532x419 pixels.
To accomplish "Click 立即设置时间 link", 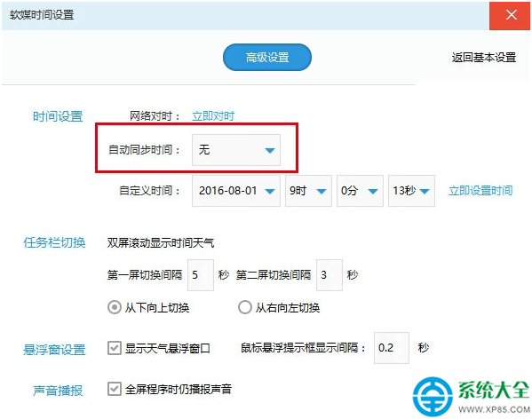I will coord(480,191).
